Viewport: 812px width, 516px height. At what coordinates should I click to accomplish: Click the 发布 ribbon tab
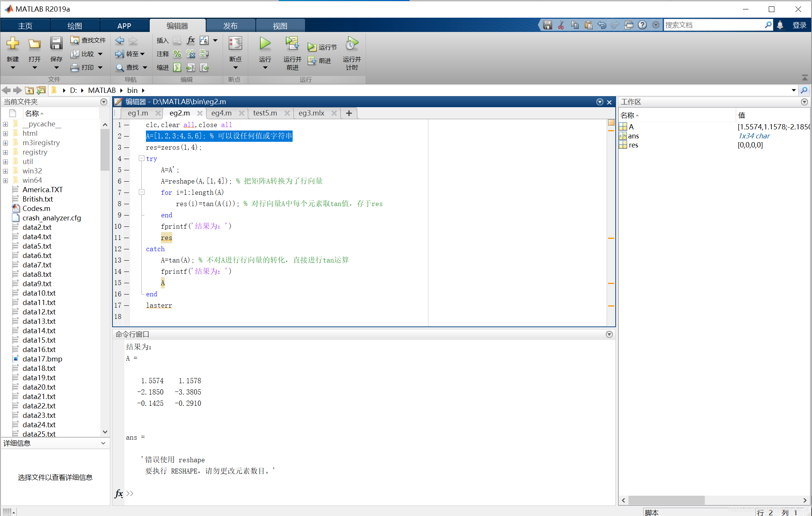pyautogui.click(x=231, y=24)
